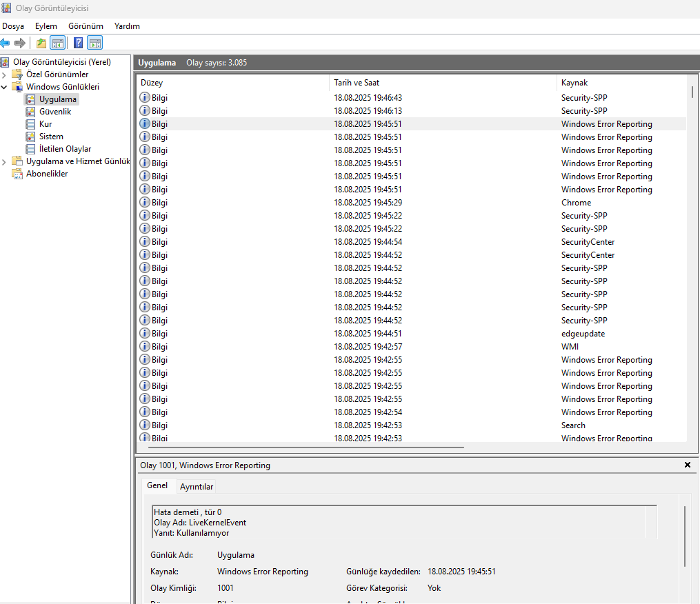700x604 pixels.
Task: Click the event list horizontal scrollbar
Action: (306, 447)
